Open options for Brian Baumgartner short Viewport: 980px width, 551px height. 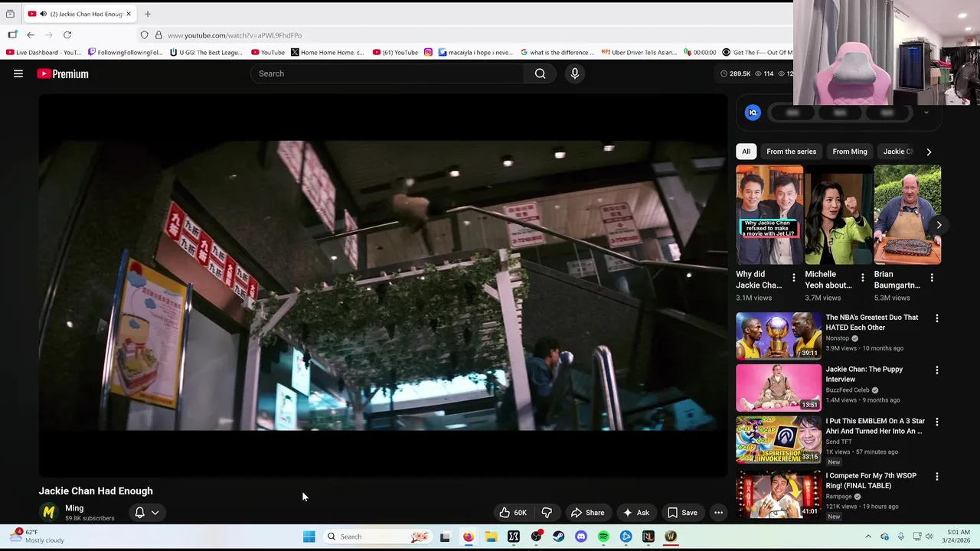tap(932, 278)
